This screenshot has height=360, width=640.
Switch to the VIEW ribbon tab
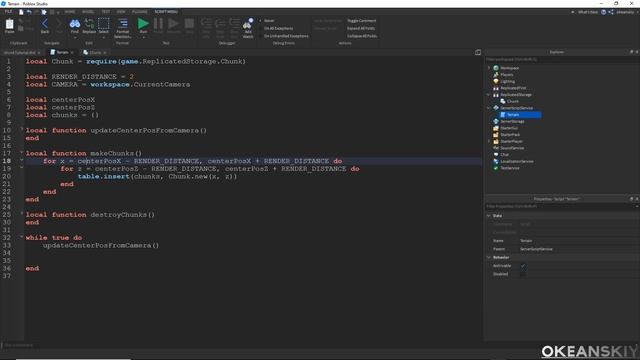pos(121,12)
